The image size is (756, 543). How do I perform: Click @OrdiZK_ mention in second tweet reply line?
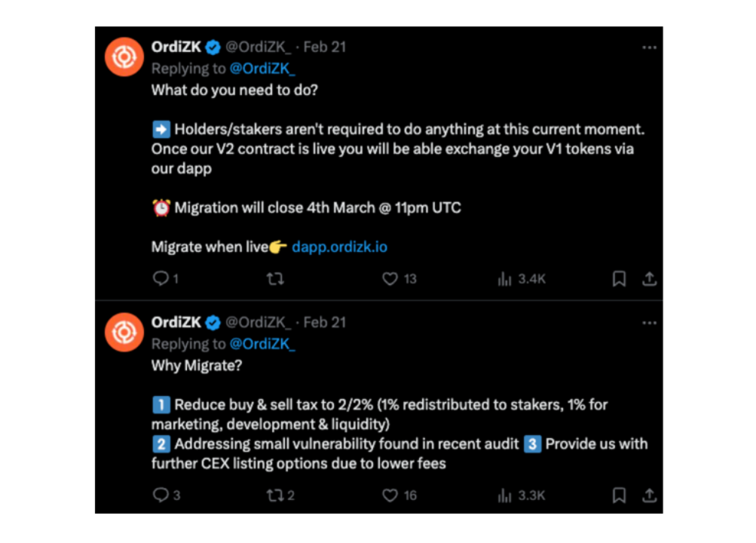tap(262, 344)
